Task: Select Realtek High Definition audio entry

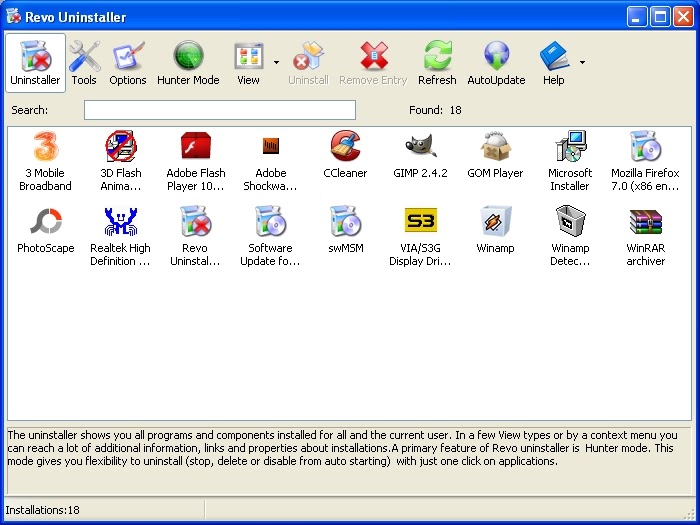Action: 121,236
